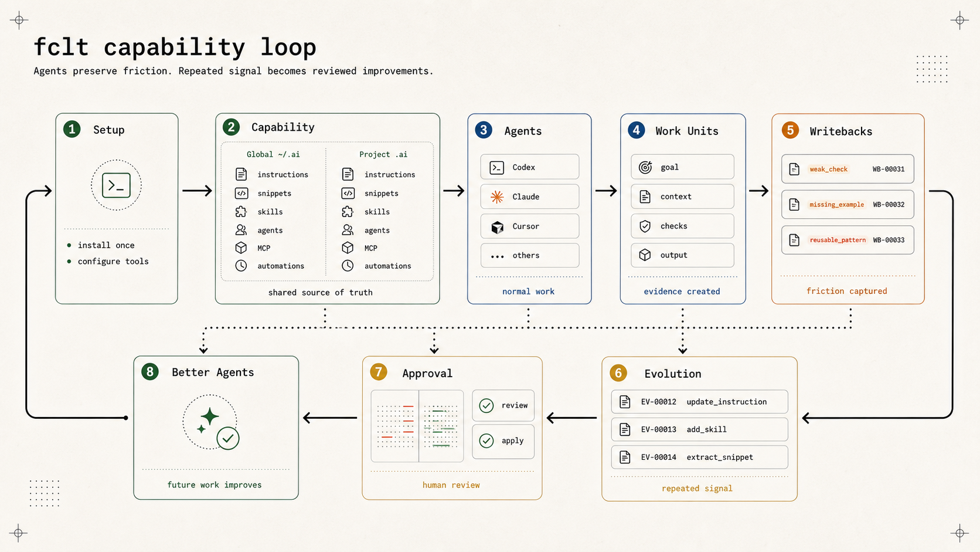This screenshot has width=980, height=552.
Task: Click the 'Evolution' panel heading
Action: (x=673, y=374)
